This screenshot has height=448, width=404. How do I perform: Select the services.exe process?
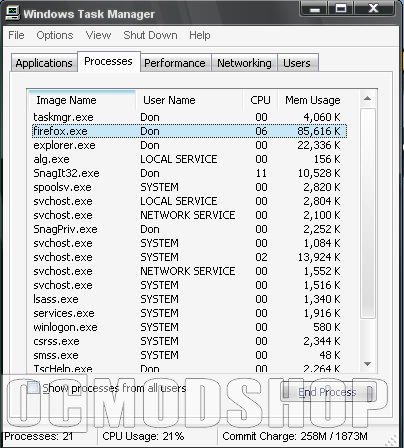click(189, 313)
